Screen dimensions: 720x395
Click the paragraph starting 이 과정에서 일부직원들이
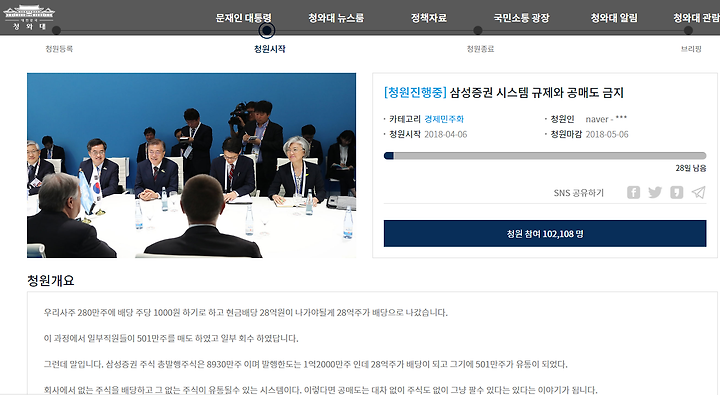coord(171,339)
